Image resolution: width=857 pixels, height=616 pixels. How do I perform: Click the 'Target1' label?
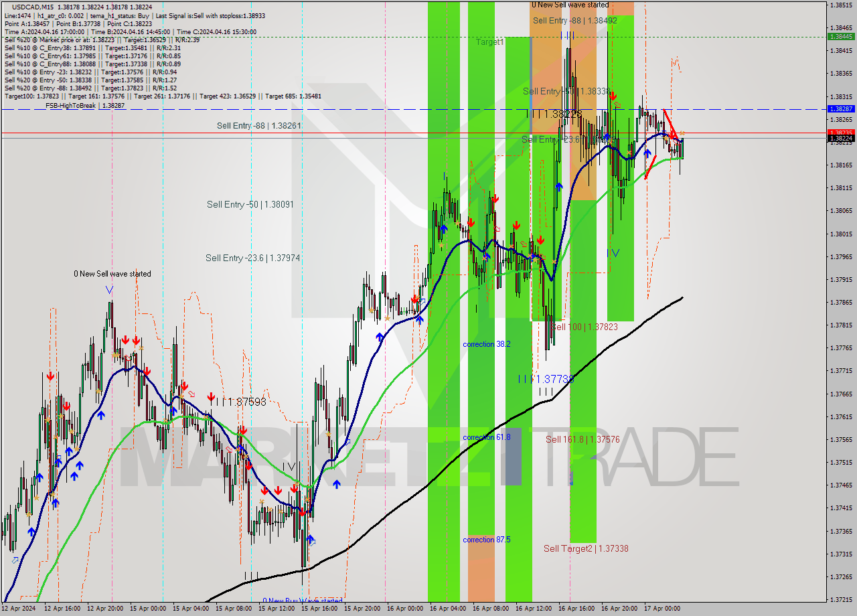click(x=490, y=42)
